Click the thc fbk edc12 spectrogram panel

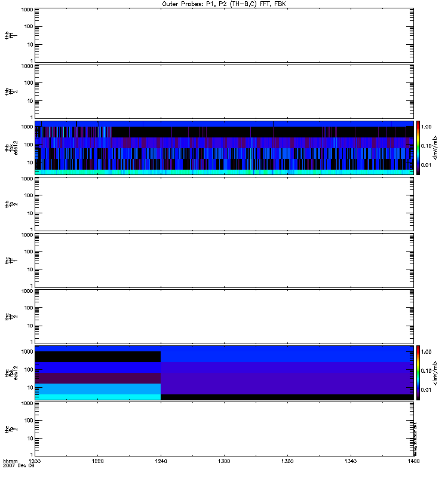224,372
